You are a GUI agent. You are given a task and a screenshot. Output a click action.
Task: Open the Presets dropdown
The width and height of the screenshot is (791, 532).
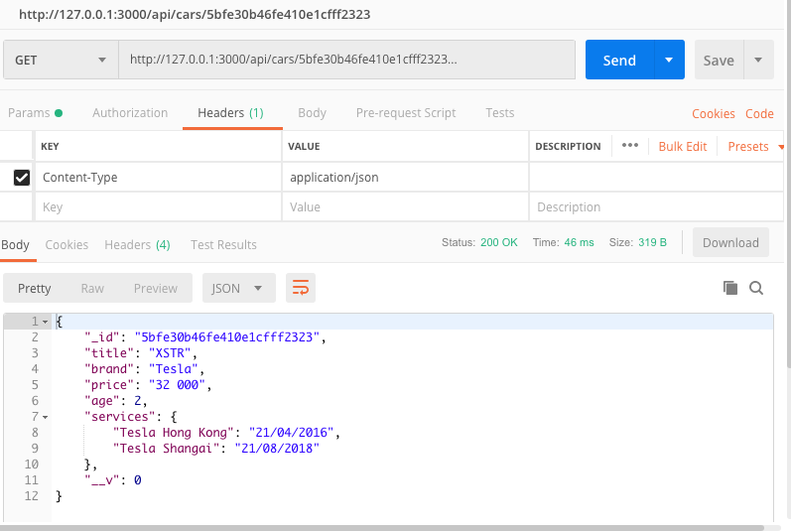[754, 146]
